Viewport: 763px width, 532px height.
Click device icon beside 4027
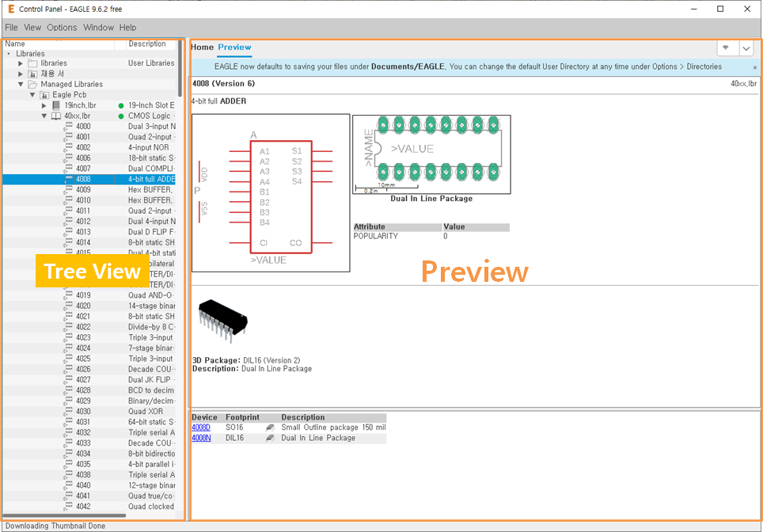(68, 380)
